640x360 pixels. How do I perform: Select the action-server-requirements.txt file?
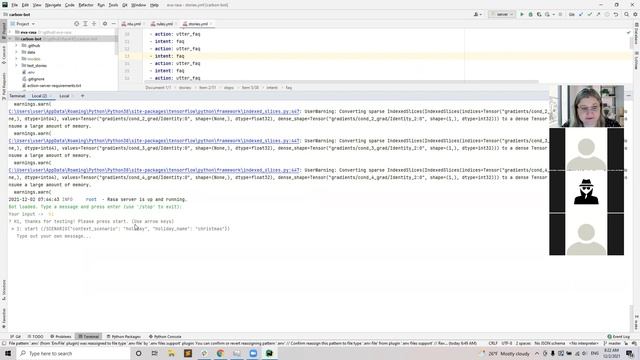(x=52, y=86)
